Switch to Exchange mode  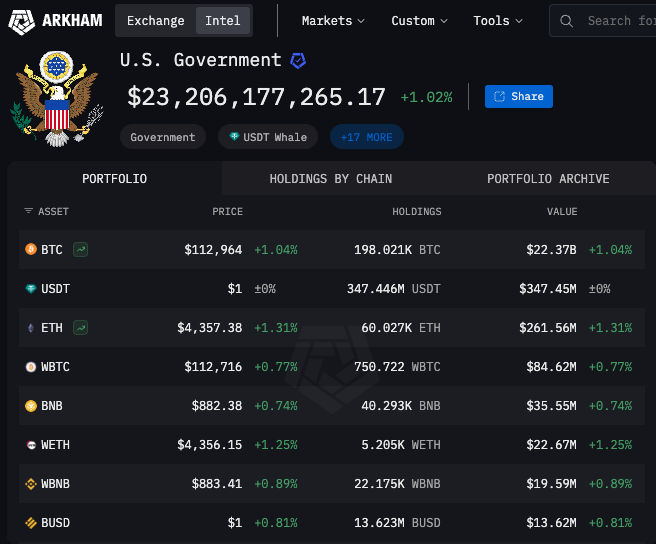point(156,21)
